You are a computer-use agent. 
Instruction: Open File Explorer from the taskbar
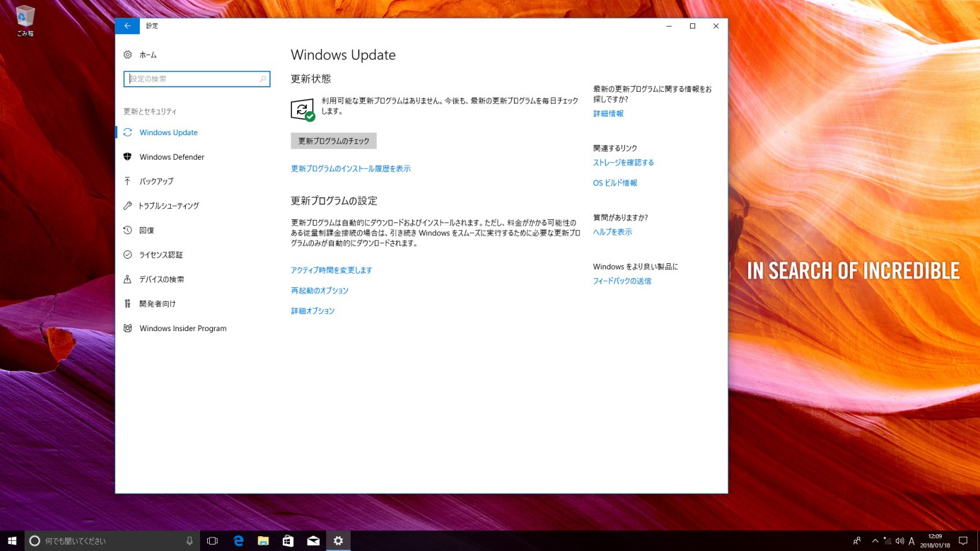click(x=263, y=541)
